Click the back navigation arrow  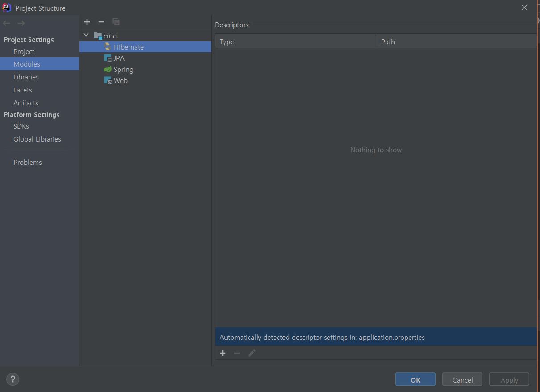(x=7, y=23)
